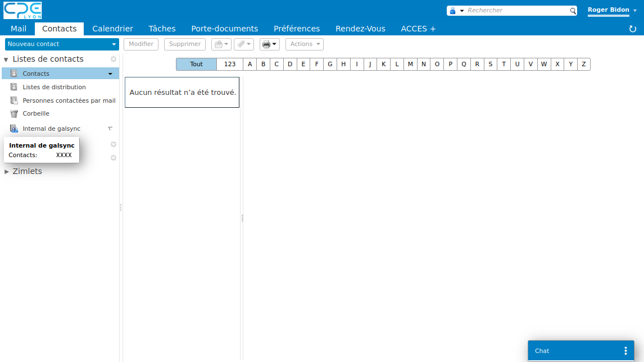Click the search magnifier icon
644x362 pixels.
tap(573, 11)
